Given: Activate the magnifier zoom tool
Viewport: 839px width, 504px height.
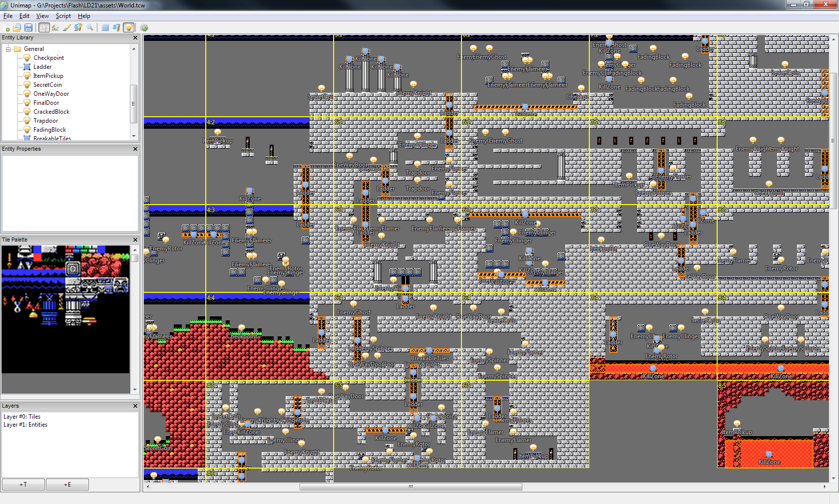Looking at the screenshot, I should click(x=90, y=28).
